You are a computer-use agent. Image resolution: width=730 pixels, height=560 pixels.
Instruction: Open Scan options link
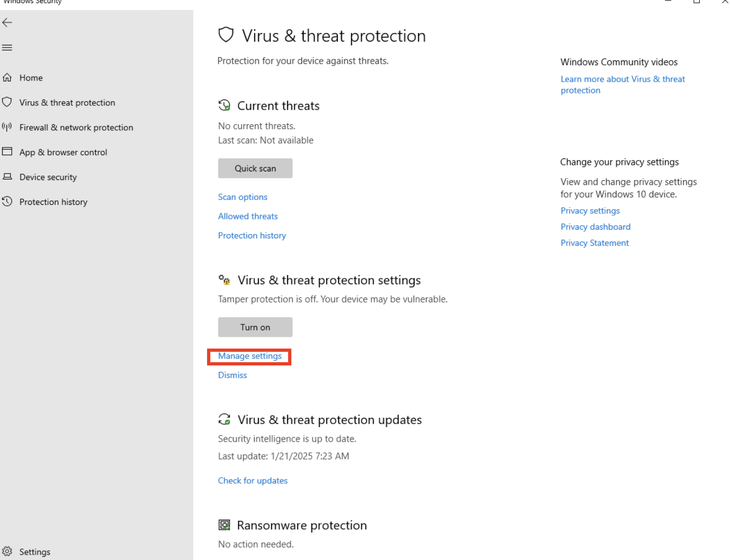pos(243,197)
